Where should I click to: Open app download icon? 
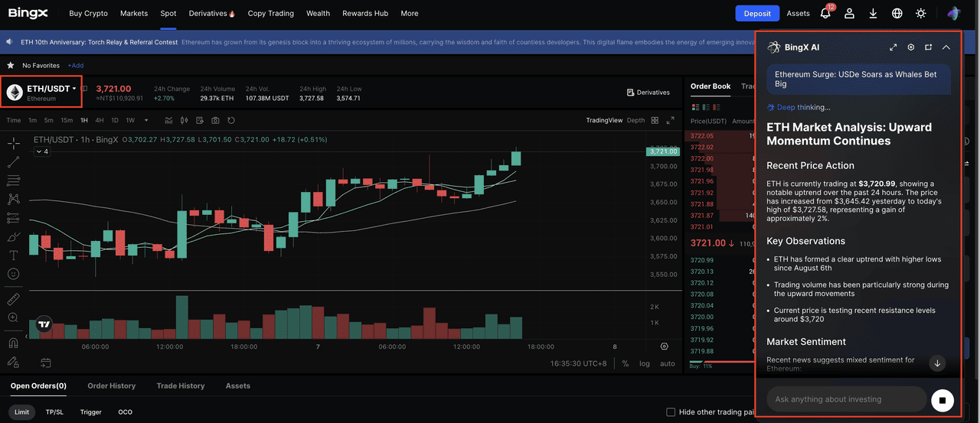tap(874, 13)
